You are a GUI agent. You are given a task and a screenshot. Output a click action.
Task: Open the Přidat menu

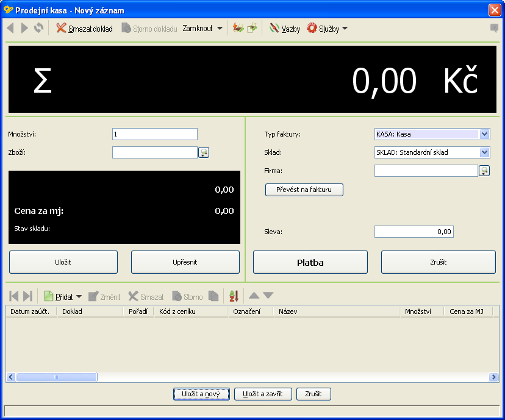tap(63, 296)
